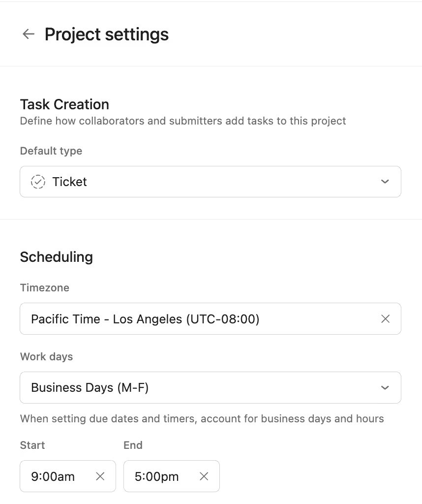Select the Scheduling section heading
422x504 pixels.
tap(57, 257)
